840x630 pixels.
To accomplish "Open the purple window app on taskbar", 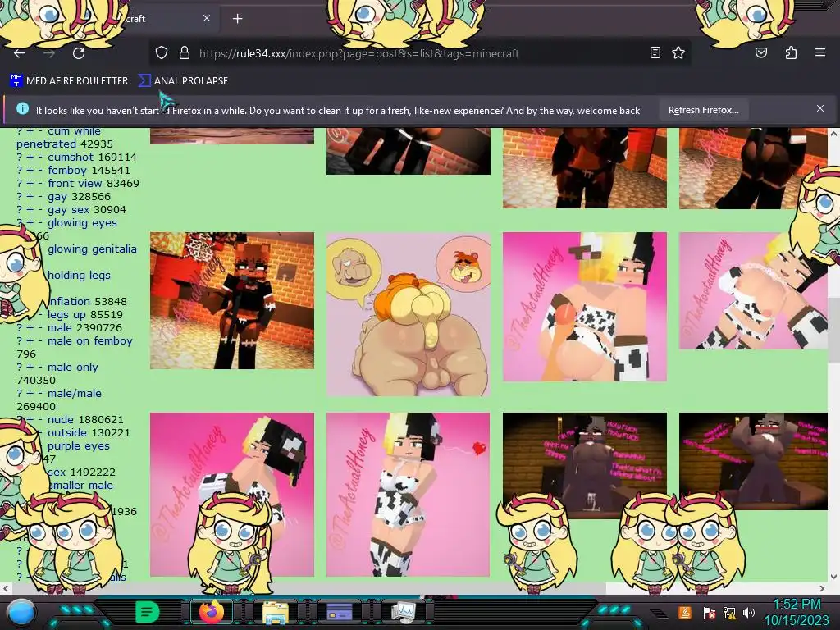I will pyautogui.click(x=339, y=612).
